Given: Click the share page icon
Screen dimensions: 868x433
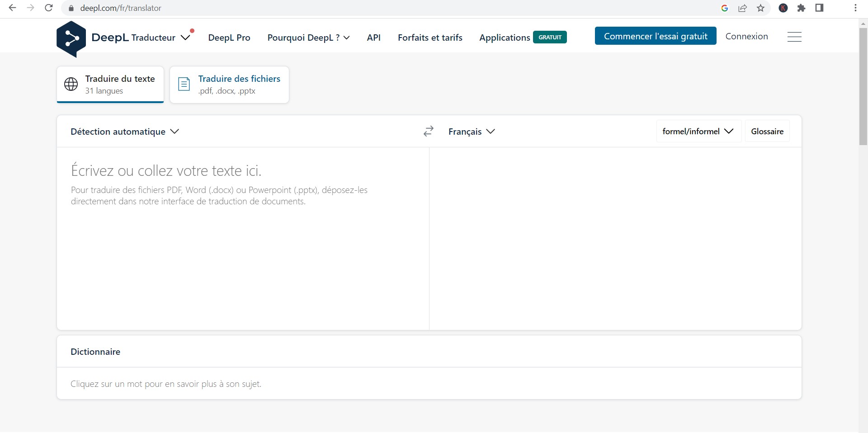Looking at the screenshot, I should 742,8.
